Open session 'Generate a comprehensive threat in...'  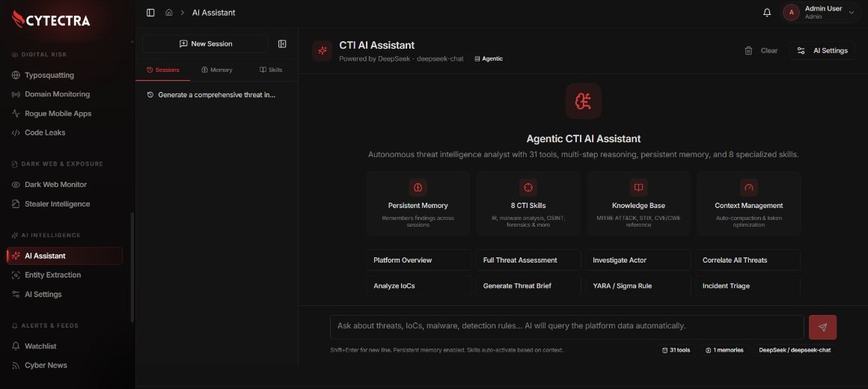(x=216, y=94)
